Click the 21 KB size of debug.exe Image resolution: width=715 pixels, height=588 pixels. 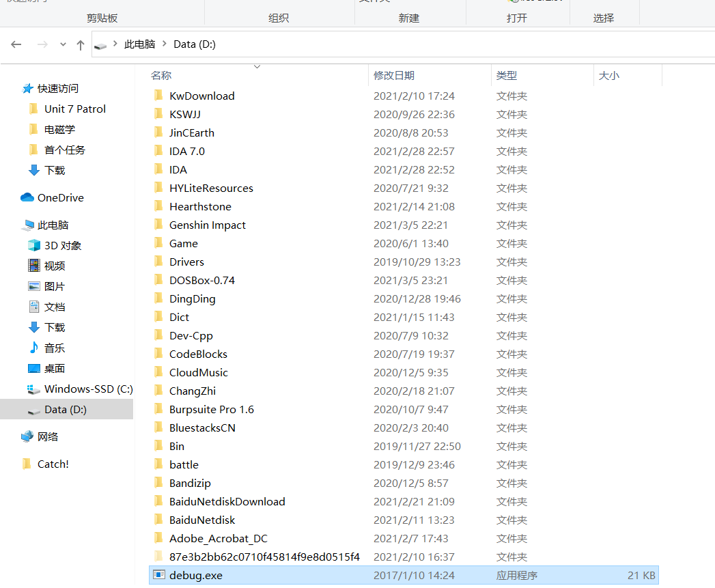pyautogui.click(x=641, y=576)
